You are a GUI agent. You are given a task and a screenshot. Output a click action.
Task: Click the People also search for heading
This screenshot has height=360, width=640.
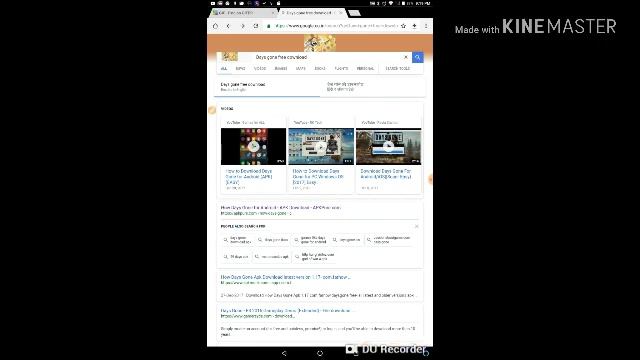point(243,226)
